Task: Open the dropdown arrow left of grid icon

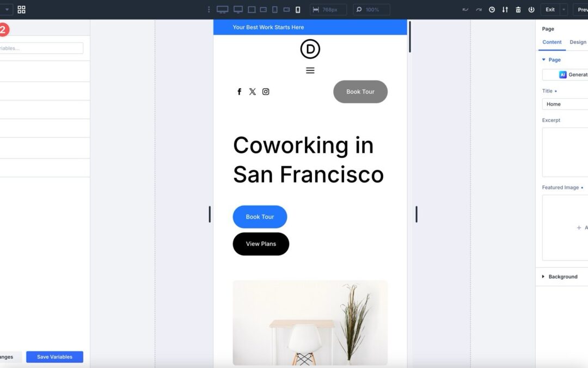Action: point(7,9)
